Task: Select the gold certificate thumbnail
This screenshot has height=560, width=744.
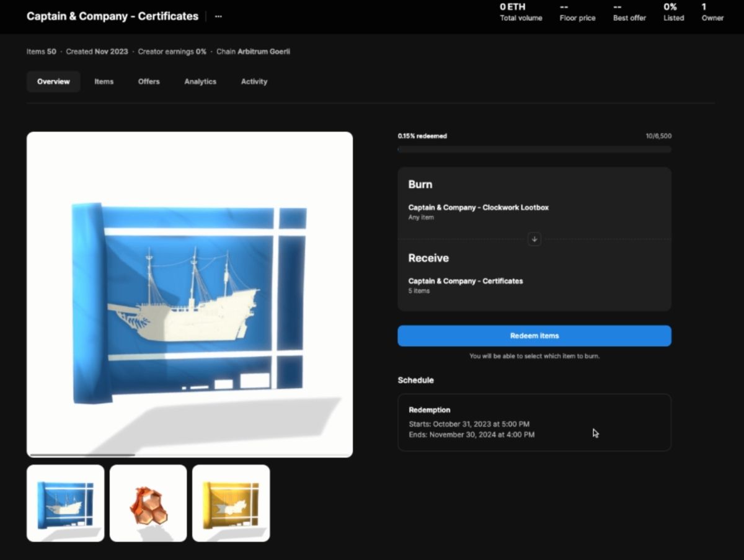Action: click(231, 503)
